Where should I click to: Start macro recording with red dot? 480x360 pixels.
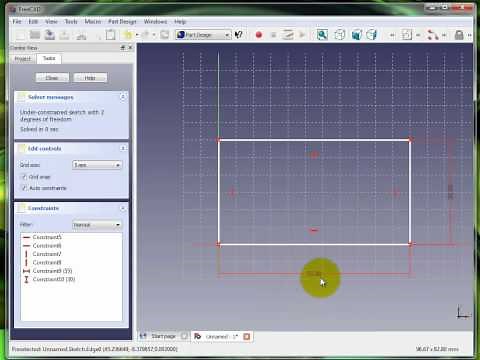259,35
